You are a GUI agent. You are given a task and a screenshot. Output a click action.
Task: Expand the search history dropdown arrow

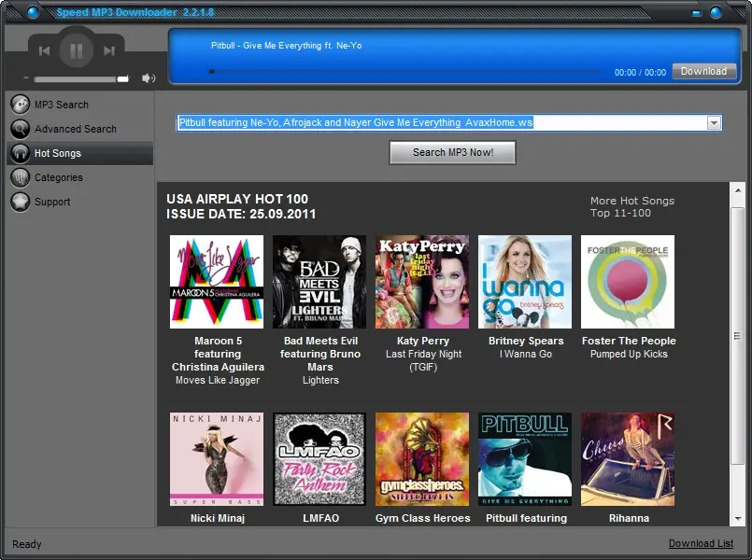[x=714, y=123]
